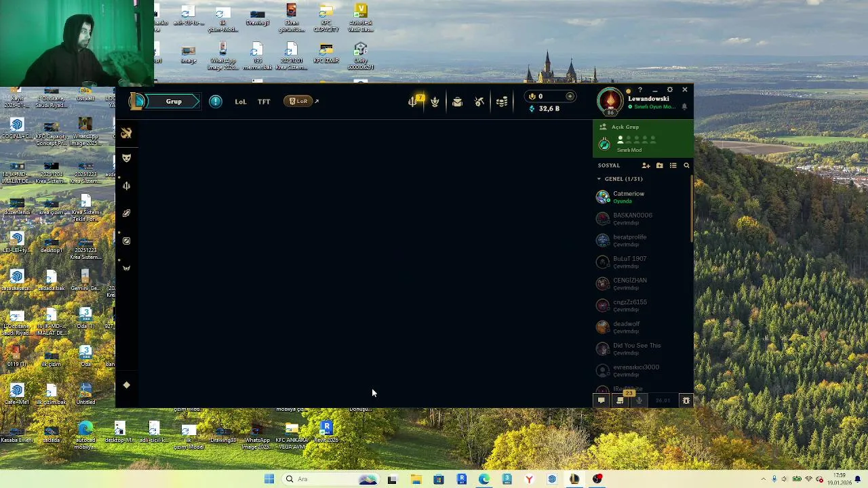
Task: Click the 32,6 B blue essence balance
Action: pyautogui.click(x=544, y=108)
